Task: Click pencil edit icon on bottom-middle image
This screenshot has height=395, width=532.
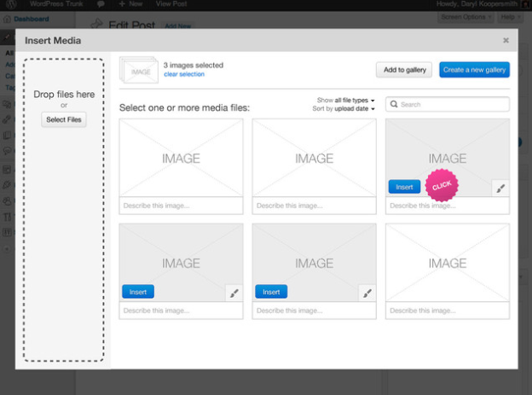Action: click(367, 293)
